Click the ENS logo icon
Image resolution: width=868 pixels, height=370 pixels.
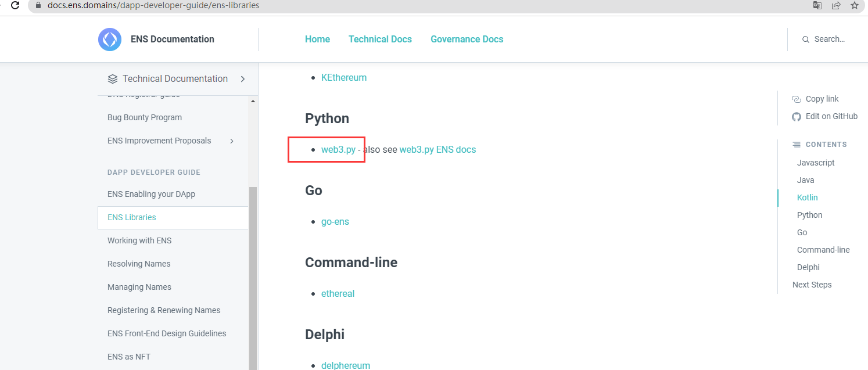pos(110,39)
